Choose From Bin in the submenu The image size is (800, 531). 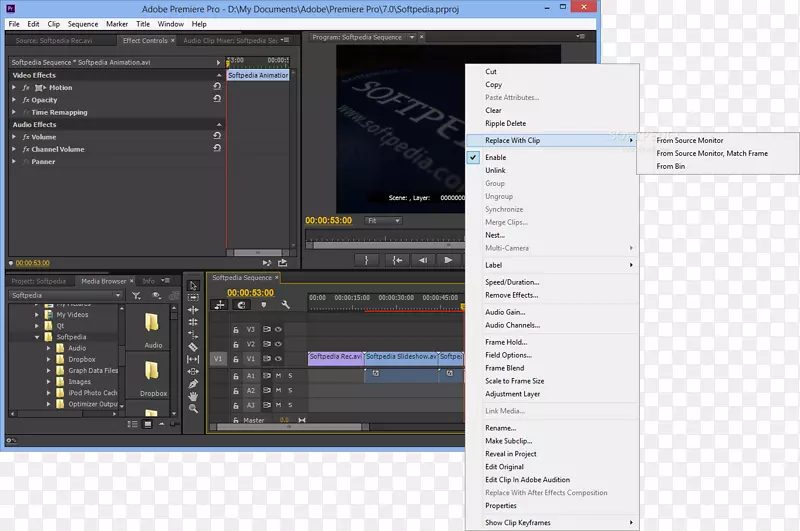tap(718, 166)
